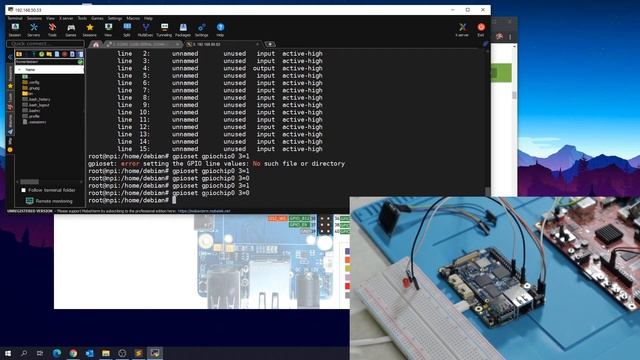Click the MultiExec toolbar button
Screen dimensions: 640x360
(x=145, y=30)
